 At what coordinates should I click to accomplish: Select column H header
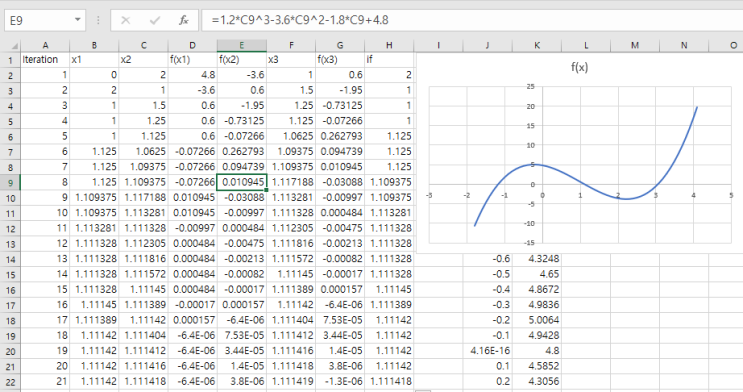pyautogui.click(x=389, y=46)
